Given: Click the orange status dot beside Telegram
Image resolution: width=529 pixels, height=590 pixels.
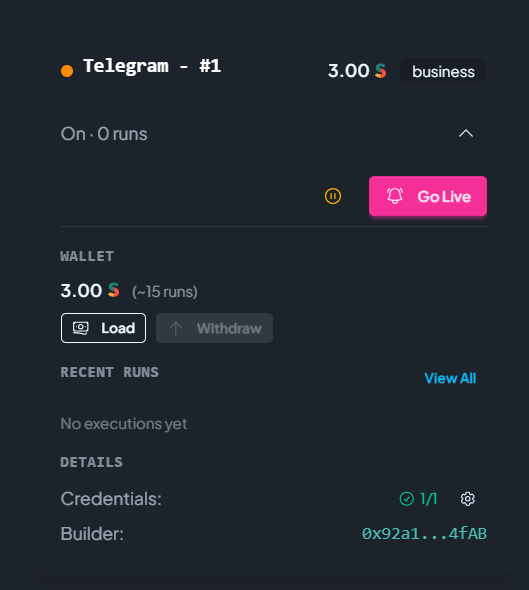Looking at the screenshot, I should (x=67, y=71).
